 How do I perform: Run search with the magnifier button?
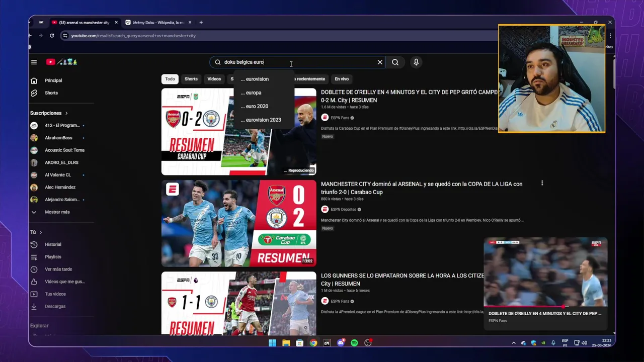[395, 62]
